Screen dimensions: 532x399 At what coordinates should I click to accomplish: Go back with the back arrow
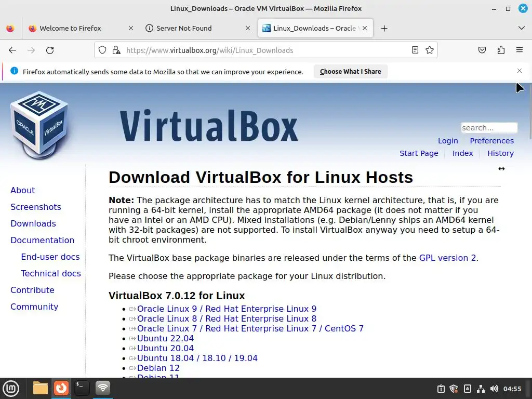coord(12,50)
